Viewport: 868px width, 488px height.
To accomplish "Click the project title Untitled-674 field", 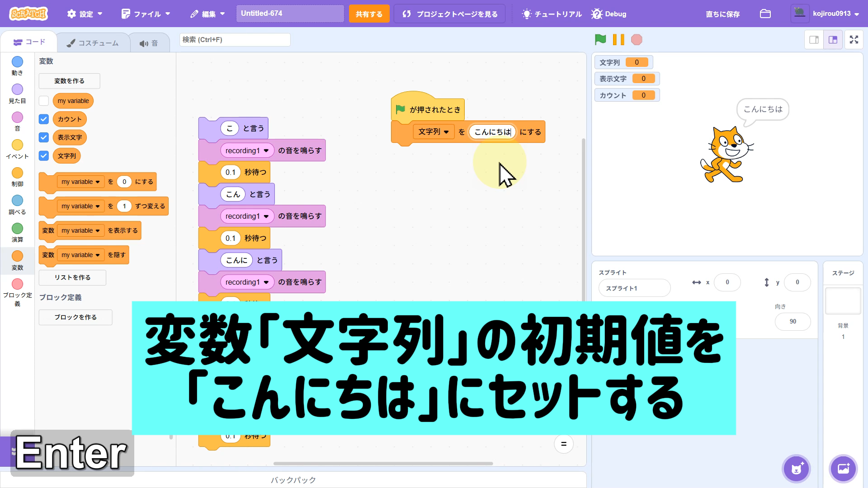I will click(290, 14).
